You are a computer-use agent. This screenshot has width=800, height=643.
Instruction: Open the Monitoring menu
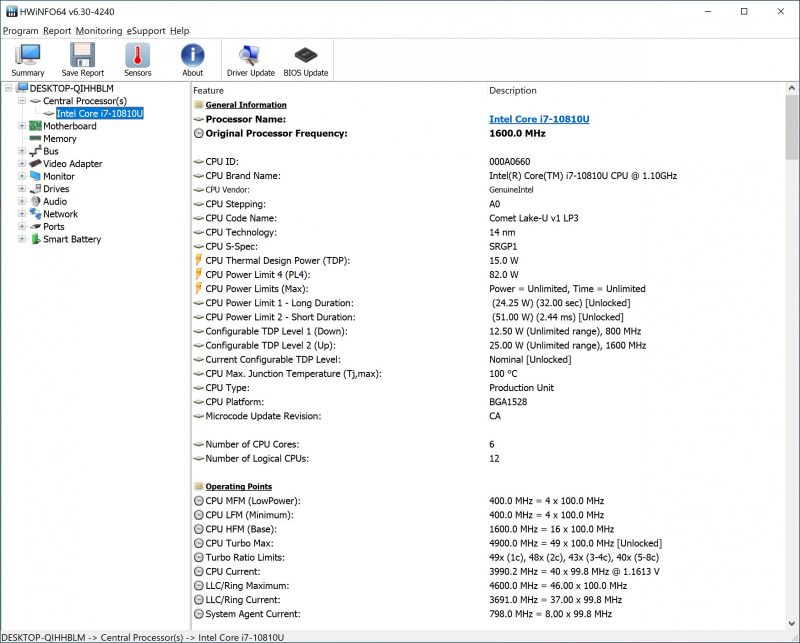(x=99, y=30)
